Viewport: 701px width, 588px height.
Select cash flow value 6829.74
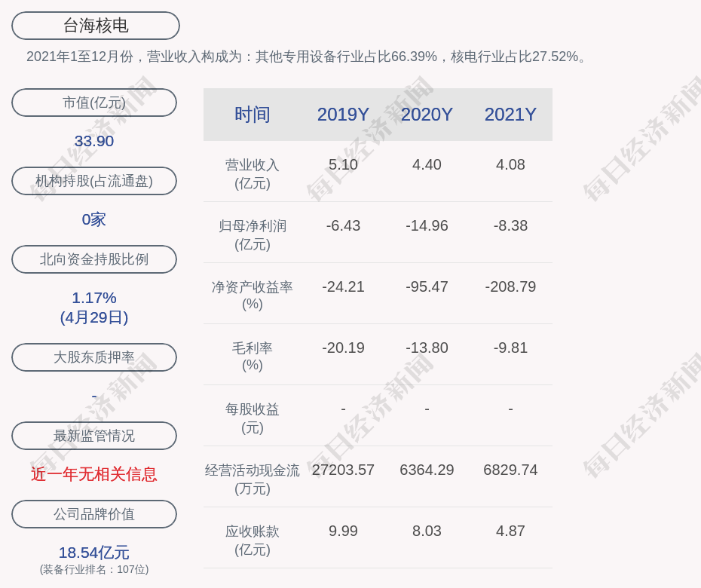[x=510, y=470]
